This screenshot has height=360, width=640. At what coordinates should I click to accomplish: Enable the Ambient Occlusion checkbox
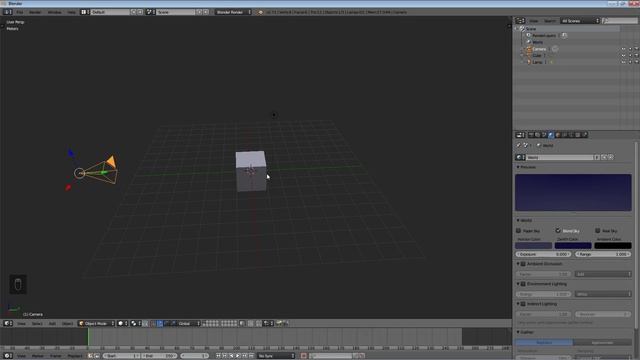coord(523,264)
